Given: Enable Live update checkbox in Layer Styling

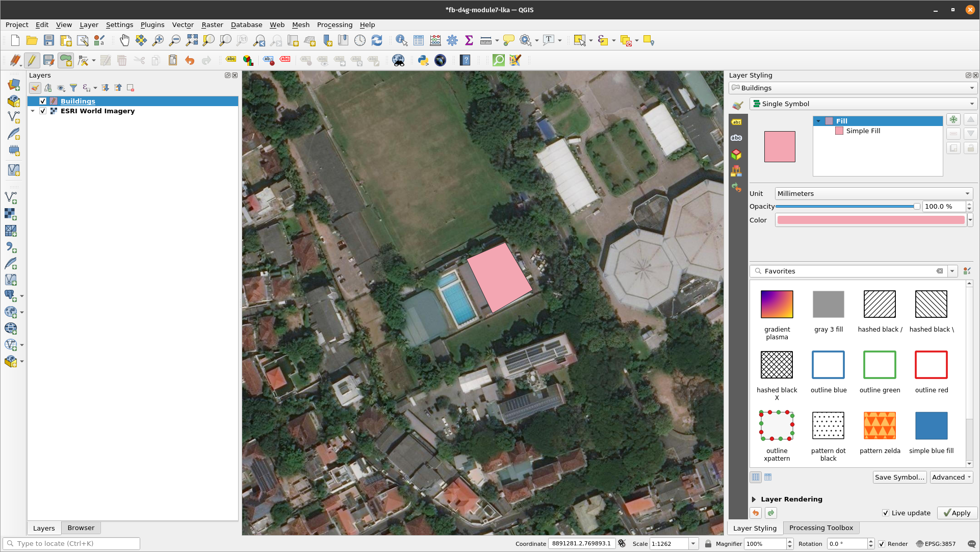Looking at the screenshot, I should point(886,513).
